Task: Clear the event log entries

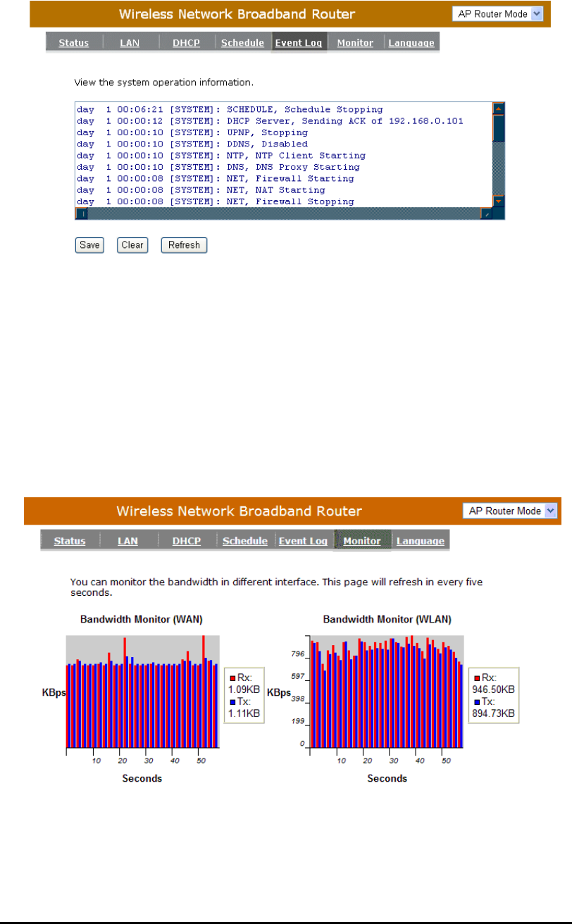Action: (x=132, y=245)
